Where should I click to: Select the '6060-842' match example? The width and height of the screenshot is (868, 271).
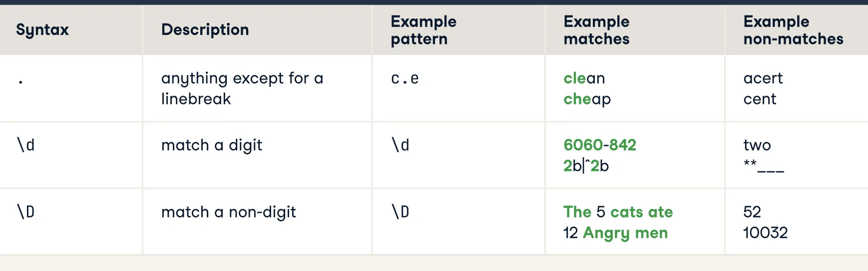pyautogui.click(x=599, y=145)
